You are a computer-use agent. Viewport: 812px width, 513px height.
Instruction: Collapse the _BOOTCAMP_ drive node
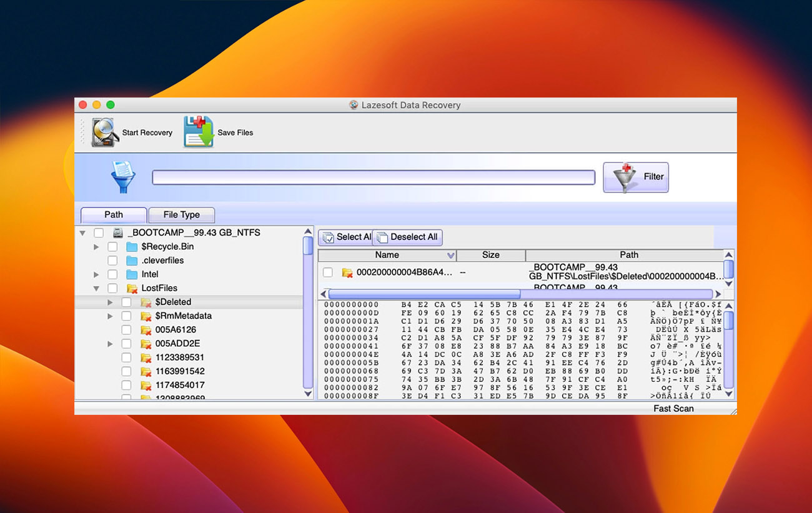tap(82, 232)
